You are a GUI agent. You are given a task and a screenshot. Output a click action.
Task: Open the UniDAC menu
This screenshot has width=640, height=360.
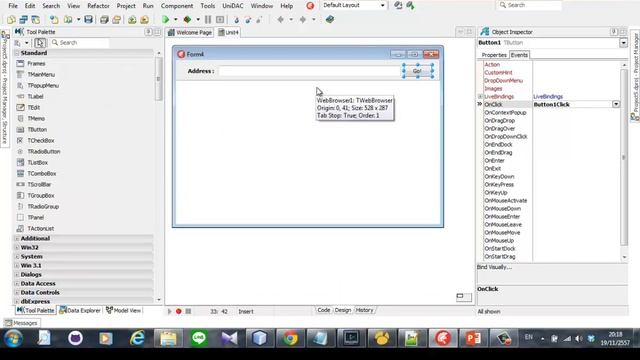233,6
